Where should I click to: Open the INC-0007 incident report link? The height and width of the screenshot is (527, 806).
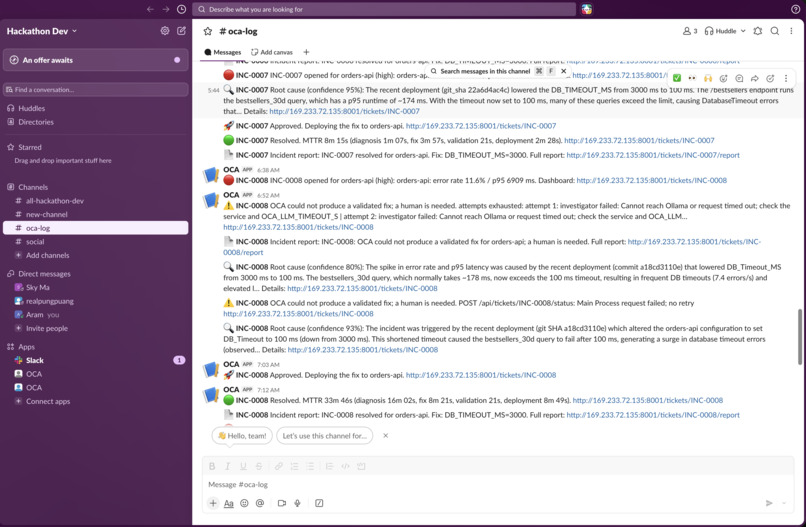(653, 155)
